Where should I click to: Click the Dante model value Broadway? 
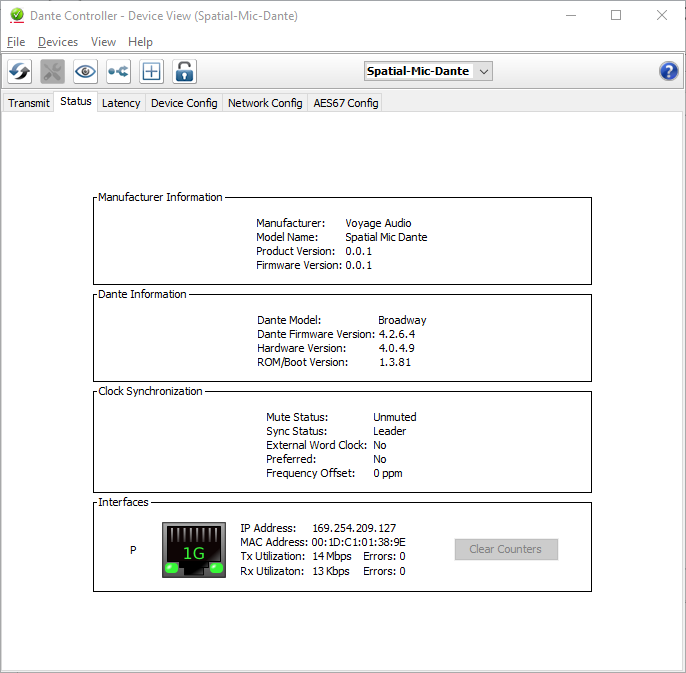click(402, 320)
